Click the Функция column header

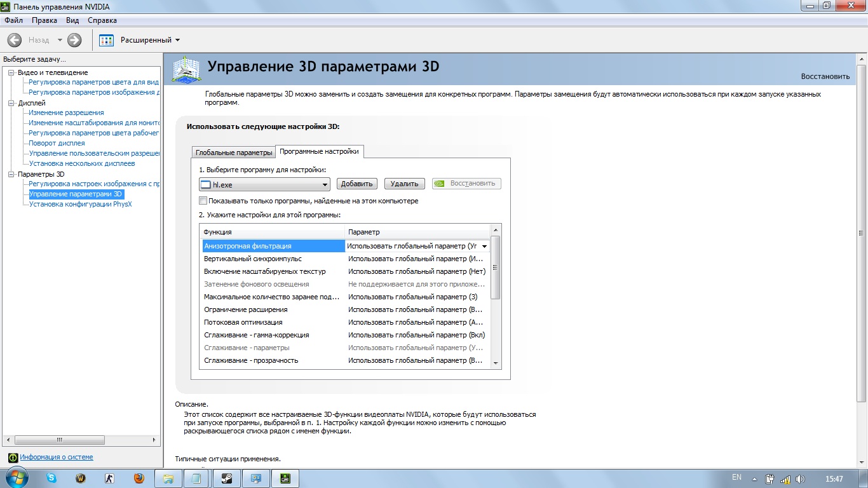[x=273, y=232]
